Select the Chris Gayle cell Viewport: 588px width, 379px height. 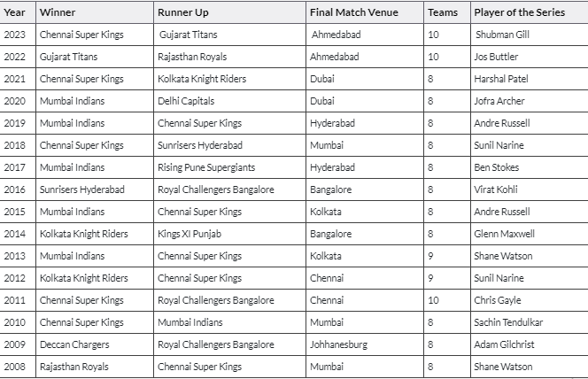499,300
